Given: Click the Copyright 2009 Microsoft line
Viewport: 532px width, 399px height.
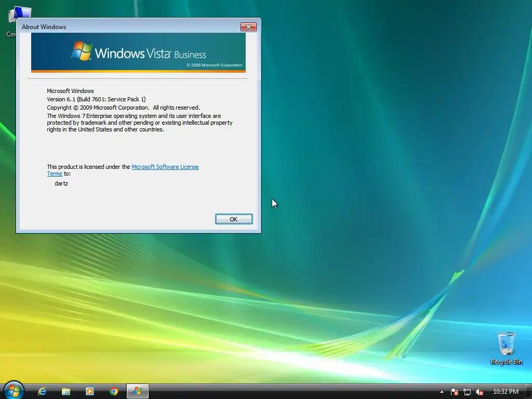Looking at the screenshot, I should (x=123, y=108).
